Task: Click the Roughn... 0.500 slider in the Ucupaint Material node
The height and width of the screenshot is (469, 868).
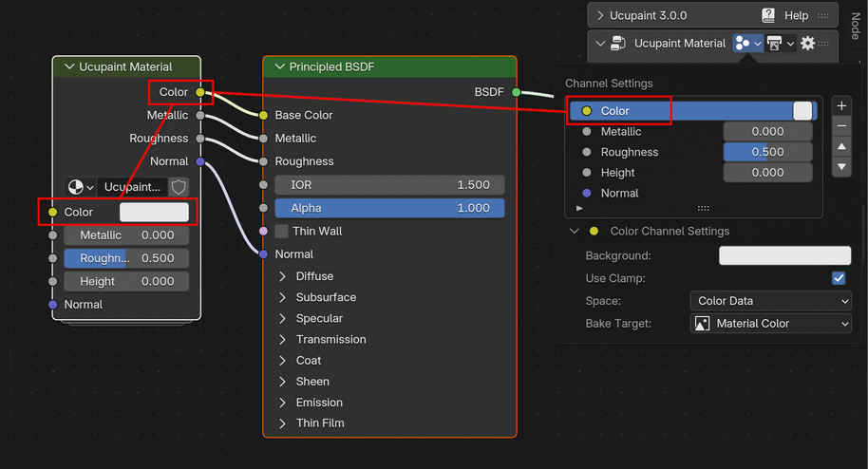Action: coord(126,258)
